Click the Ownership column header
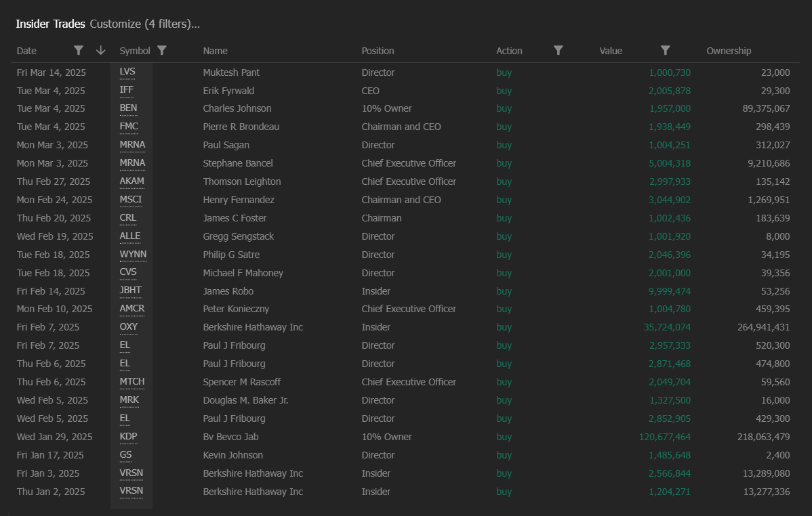Viewport: 812px width, 516px height. [x=729, y=50]
